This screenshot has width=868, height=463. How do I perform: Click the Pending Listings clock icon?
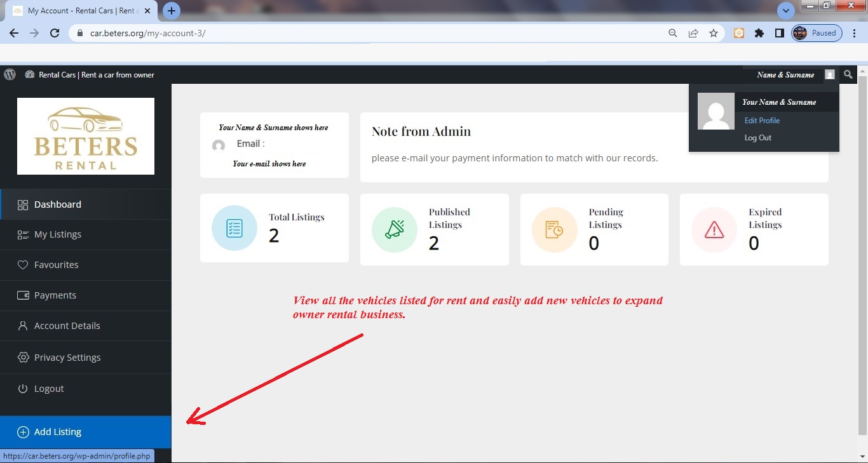click(x=554, y=229)
